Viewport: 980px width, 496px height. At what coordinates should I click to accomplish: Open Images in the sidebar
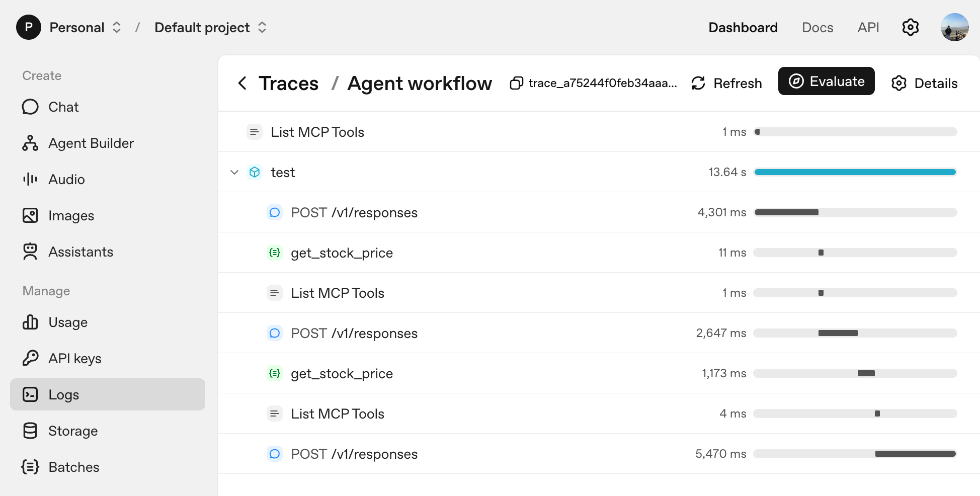coord(71,216)
